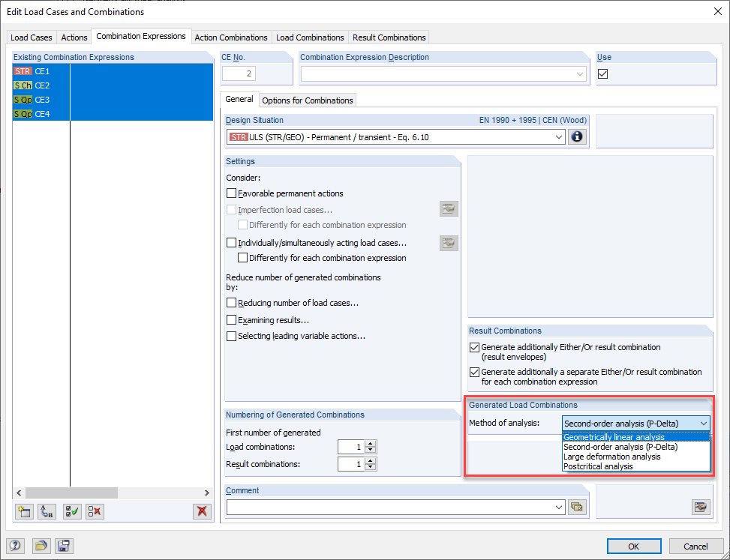Open the Comment dropdown
This screenshot has height=560, width=730.
tap(559, 508)
